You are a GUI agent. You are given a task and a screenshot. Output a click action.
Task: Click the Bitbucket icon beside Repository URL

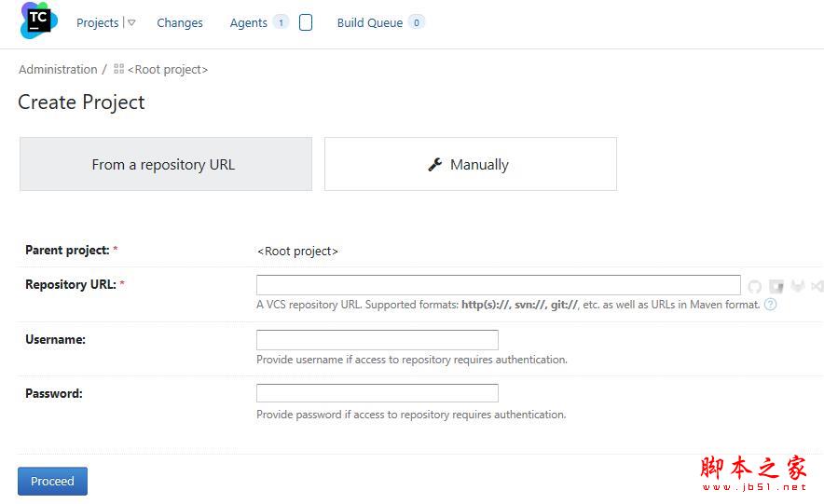click(776, 287)
